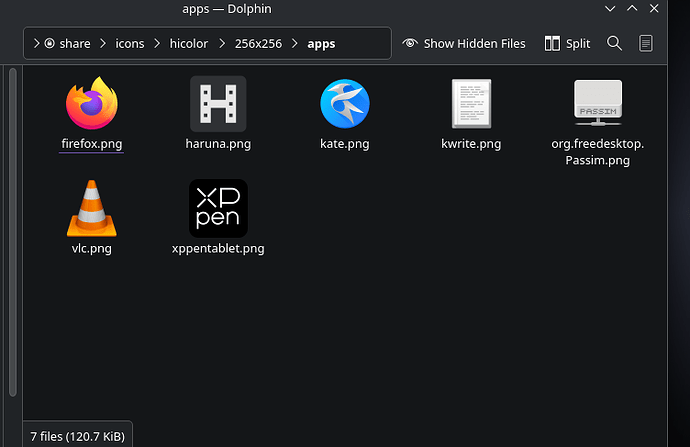This screenshot has width=690, height=447.
Task: Select the kate.png file icon
Action: [345, 104]
